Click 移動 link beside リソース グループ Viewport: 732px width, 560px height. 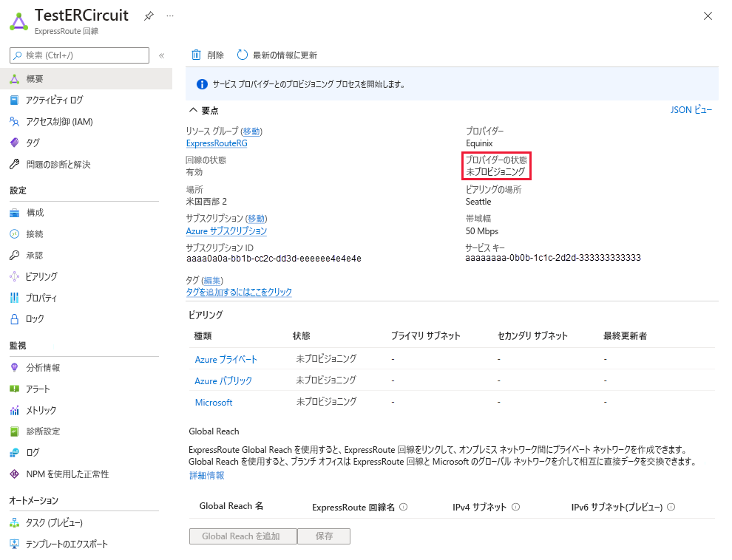click(251, 131)
